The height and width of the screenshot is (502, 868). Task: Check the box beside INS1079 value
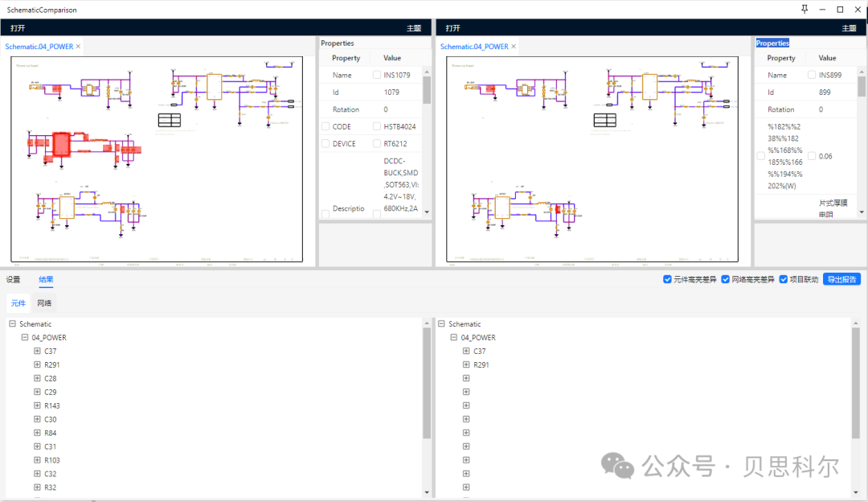point(377,75)
